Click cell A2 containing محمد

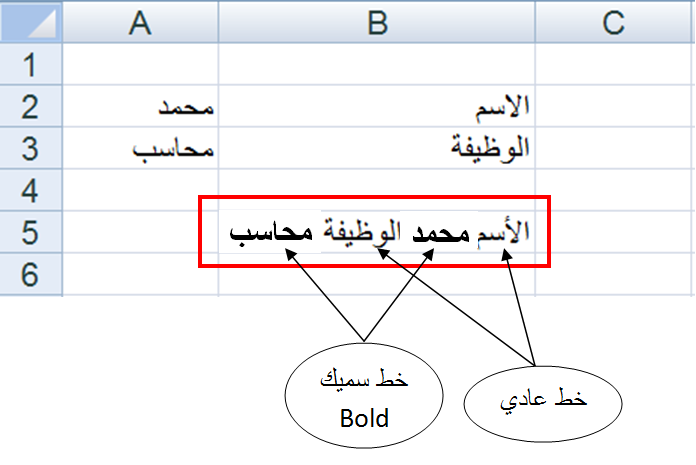tap(140, 106)
